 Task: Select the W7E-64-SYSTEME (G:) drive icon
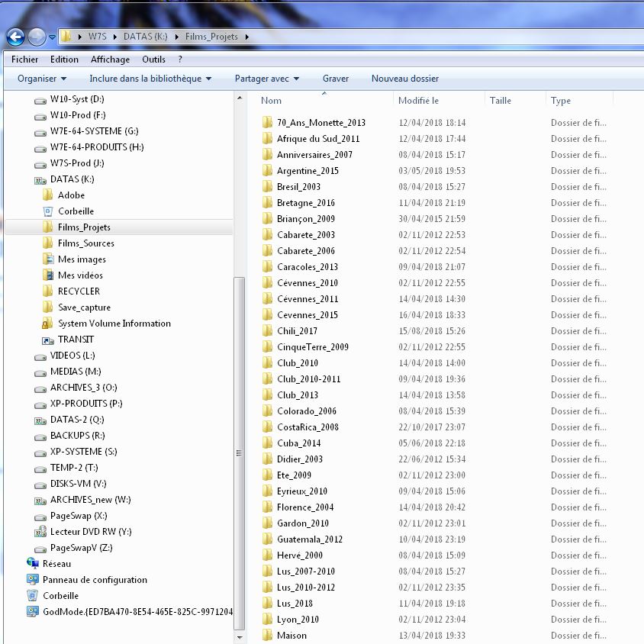[40, 132]
